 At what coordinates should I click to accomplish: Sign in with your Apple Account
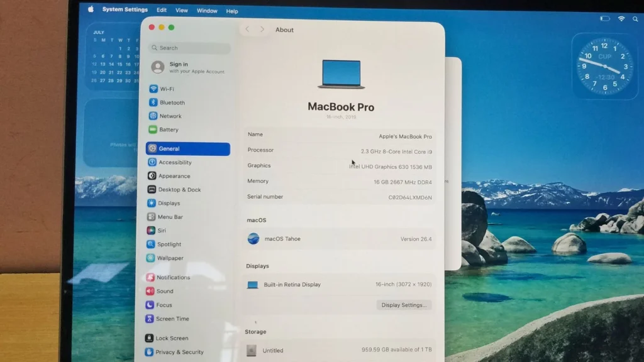coord(188,67)
